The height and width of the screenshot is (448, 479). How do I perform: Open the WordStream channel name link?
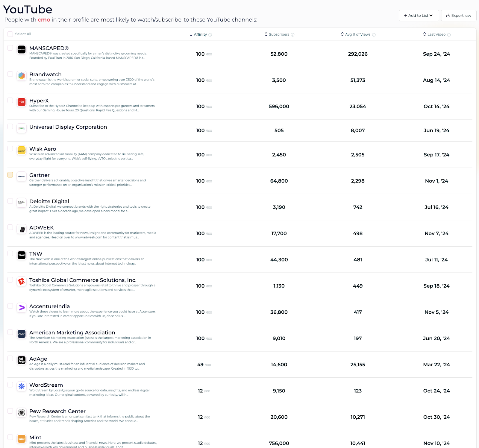pyautogui.click(x=46, y=385)
